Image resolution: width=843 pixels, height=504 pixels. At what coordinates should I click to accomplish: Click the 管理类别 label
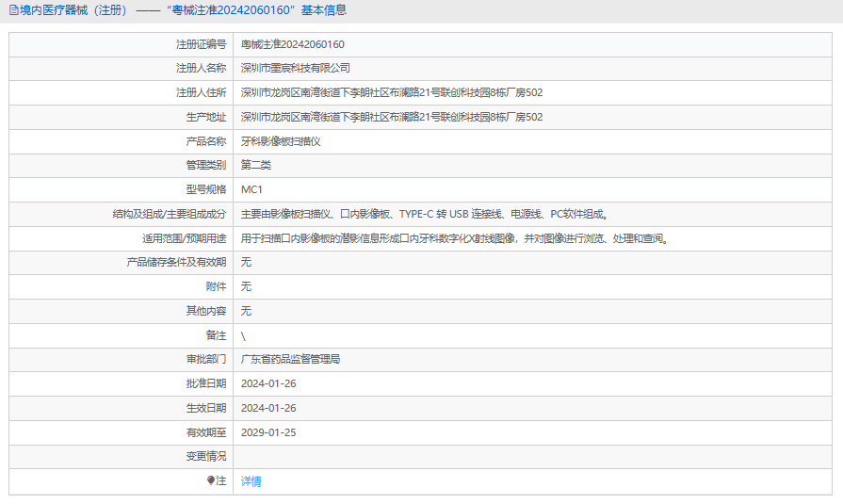pyautogui.click(x=206, y=165)
